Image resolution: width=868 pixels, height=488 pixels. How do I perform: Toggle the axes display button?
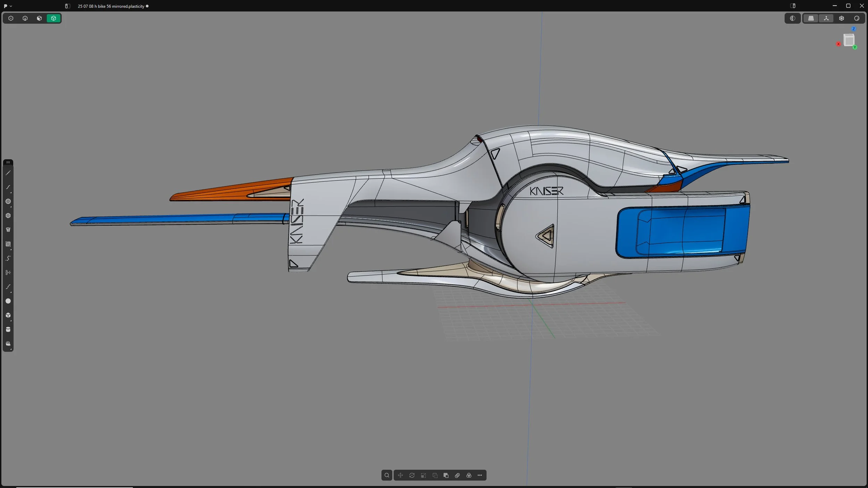tap(826, 18)
